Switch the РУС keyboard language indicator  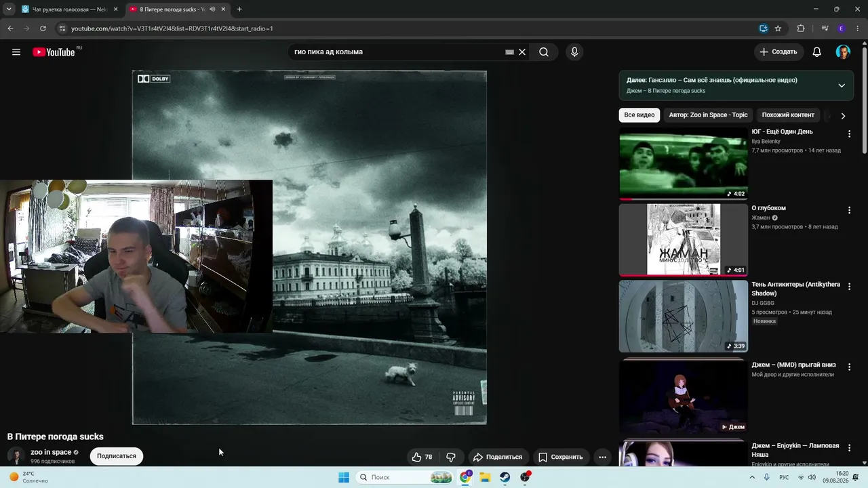pyautogui.click(x=784, y=477)
